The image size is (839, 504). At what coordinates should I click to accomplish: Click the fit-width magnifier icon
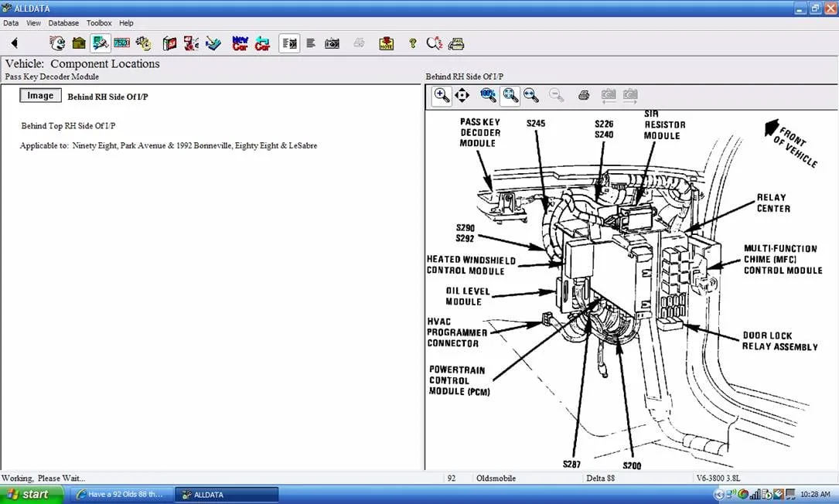[x=530, y=95]
